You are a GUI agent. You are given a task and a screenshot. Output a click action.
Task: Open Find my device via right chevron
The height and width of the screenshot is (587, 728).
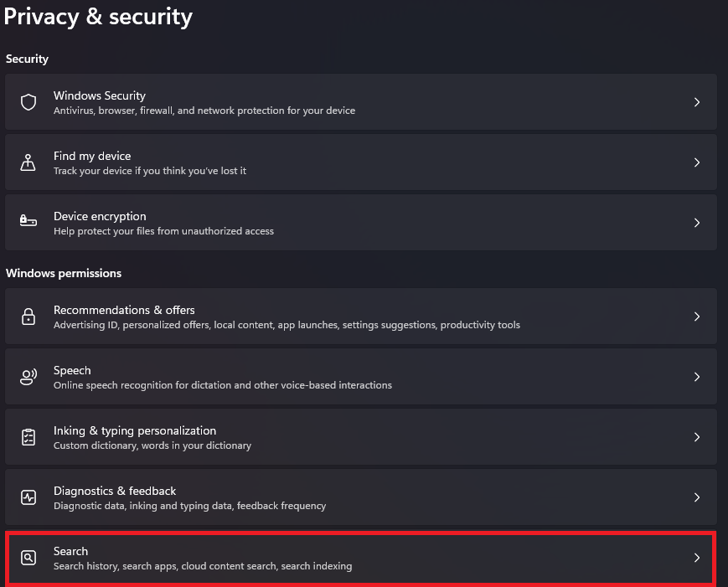697,162
